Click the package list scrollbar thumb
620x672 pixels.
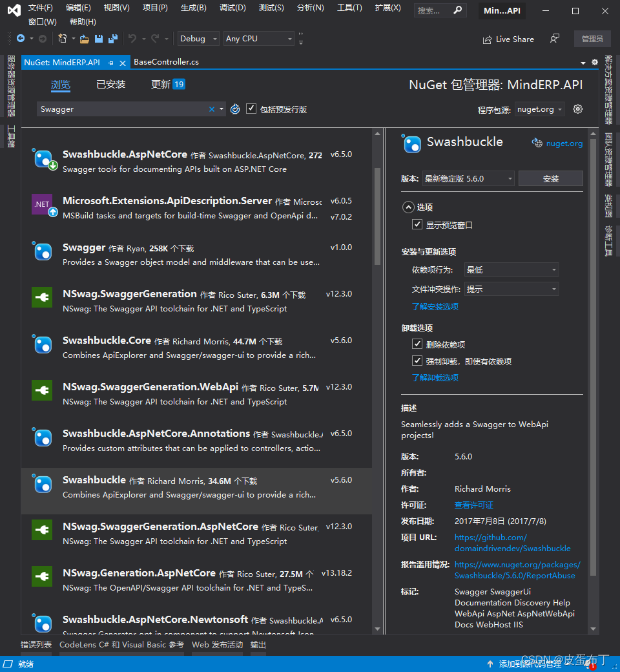coord(377,216)
